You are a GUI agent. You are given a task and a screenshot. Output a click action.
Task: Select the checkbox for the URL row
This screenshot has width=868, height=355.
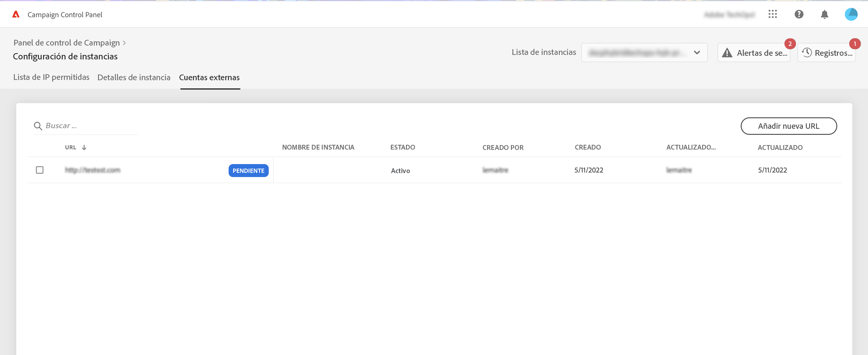(40, 170)
